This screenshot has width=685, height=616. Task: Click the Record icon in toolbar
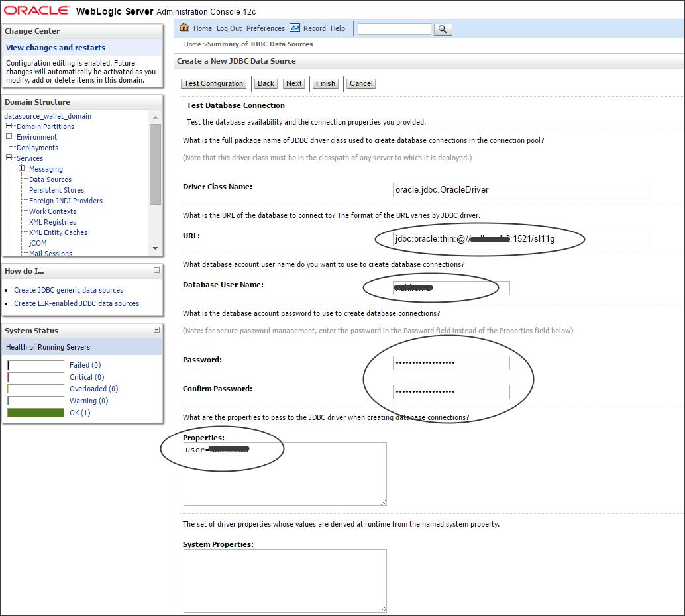point(295,28)
